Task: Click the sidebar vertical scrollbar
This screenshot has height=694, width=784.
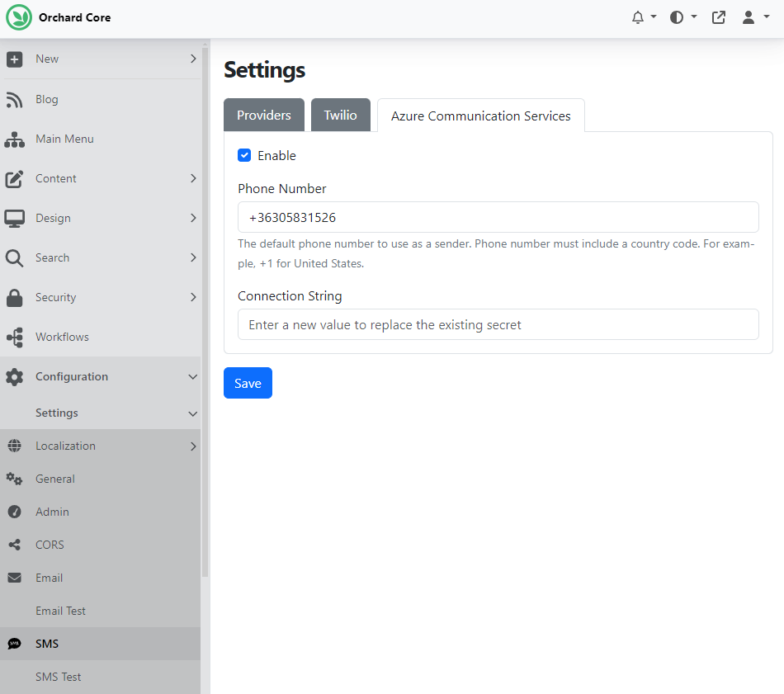Action: [x=205, y=313]
